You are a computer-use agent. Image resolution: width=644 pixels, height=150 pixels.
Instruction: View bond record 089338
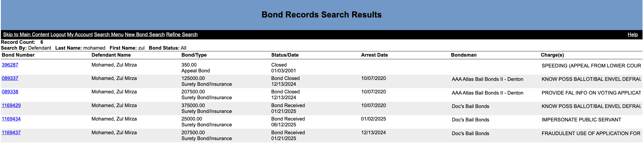coord(10,92)
